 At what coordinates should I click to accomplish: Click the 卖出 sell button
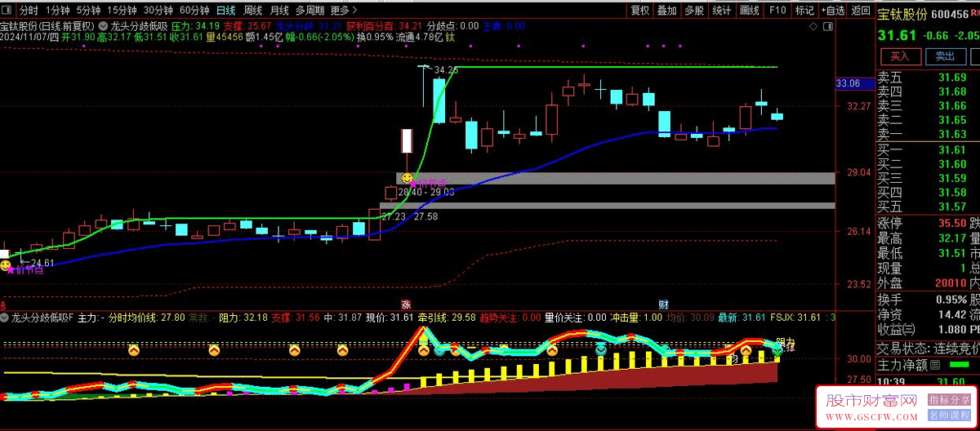946,56
